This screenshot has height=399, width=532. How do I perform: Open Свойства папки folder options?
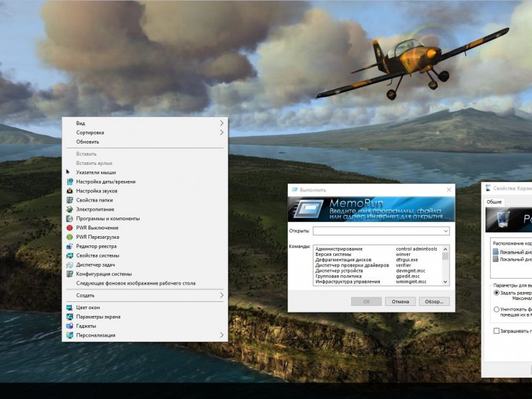tap(145, 200)
